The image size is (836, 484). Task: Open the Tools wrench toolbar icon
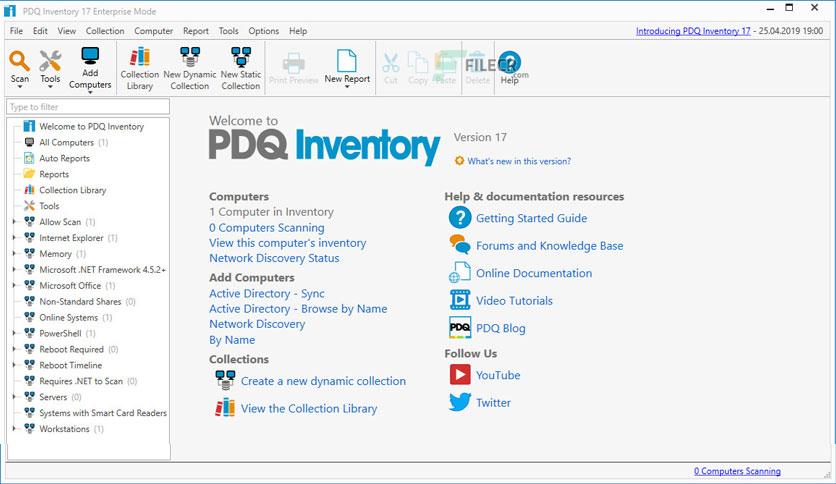click(50, 61)
